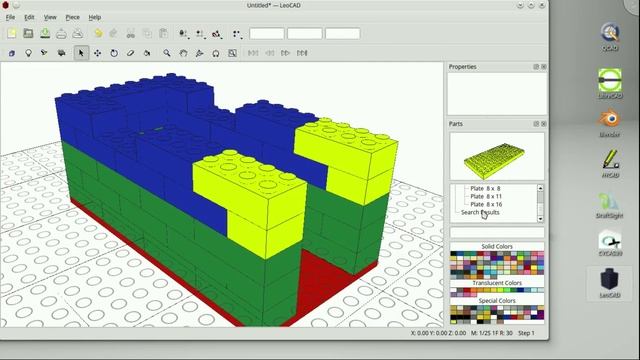Open the transform type dropdown
Viewport: 640px width, 360px height.
(x=237, y=34)
